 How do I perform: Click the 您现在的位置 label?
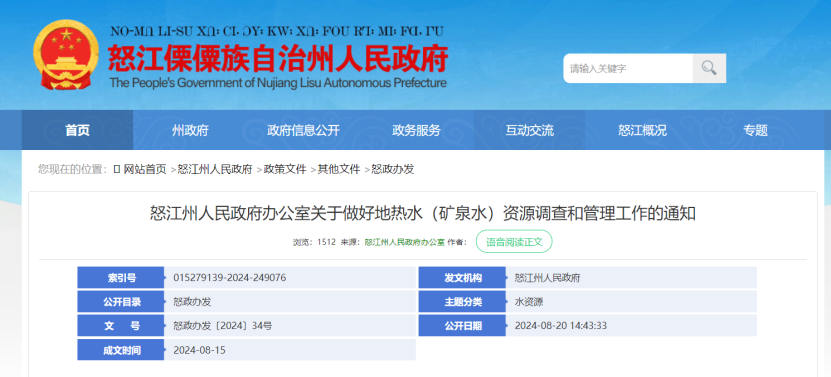[x=73, y=169]
